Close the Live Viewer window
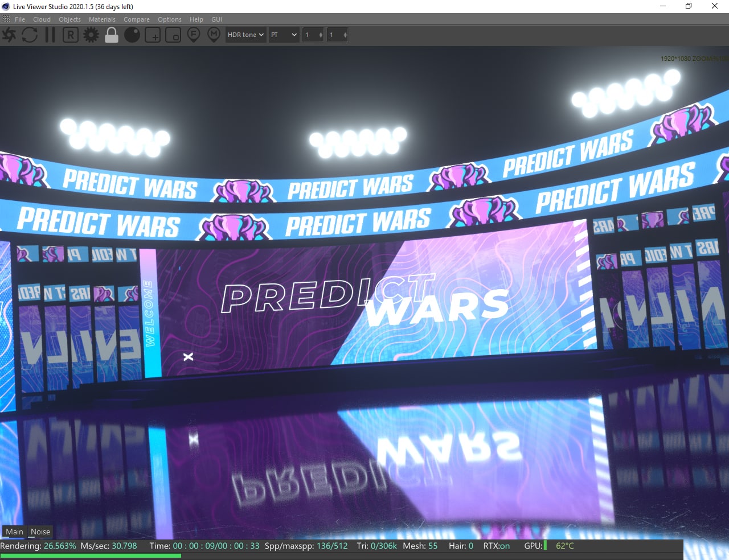The height and width of the screenshot is (560, 729). pyautogui.click(x=715, y=6)
